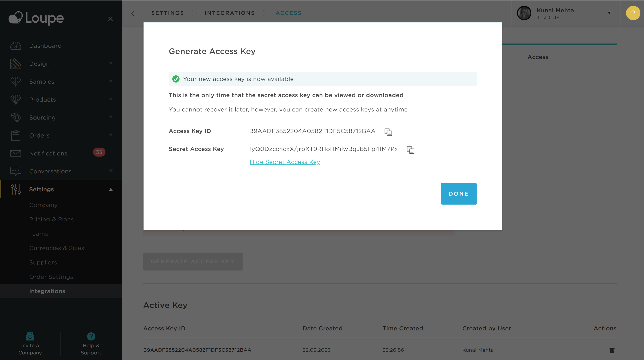Open the Loupe logo home link
This screenshot has width=644, height=360.
(x=37, y=18)
